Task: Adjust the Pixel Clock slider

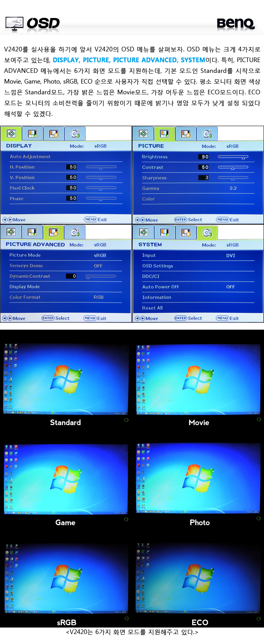Action: click(101, 188)
